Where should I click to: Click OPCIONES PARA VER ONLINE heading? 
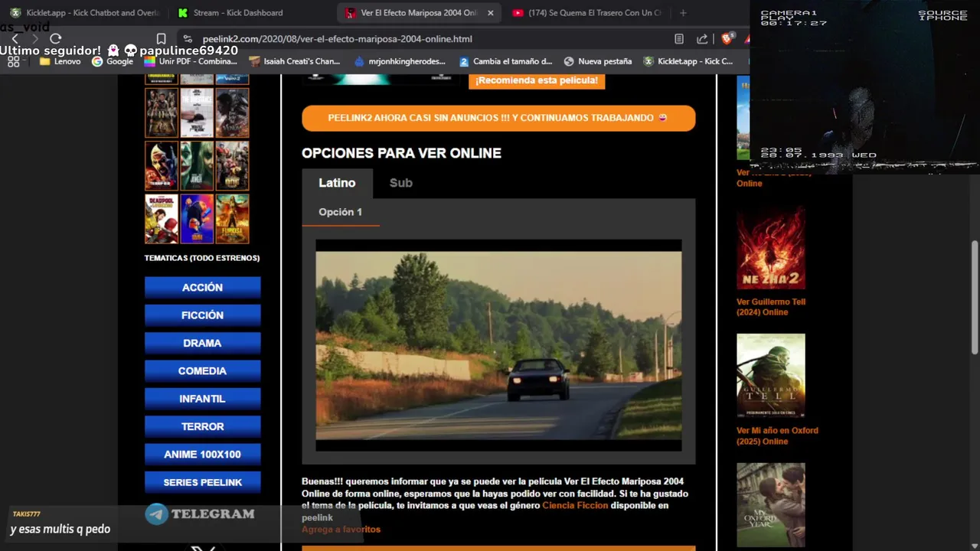pos(401,153)
